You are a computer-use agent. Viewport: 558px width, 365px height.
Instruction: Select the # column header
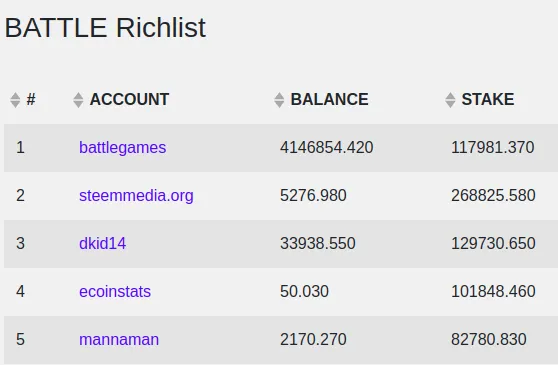[31, 99]
